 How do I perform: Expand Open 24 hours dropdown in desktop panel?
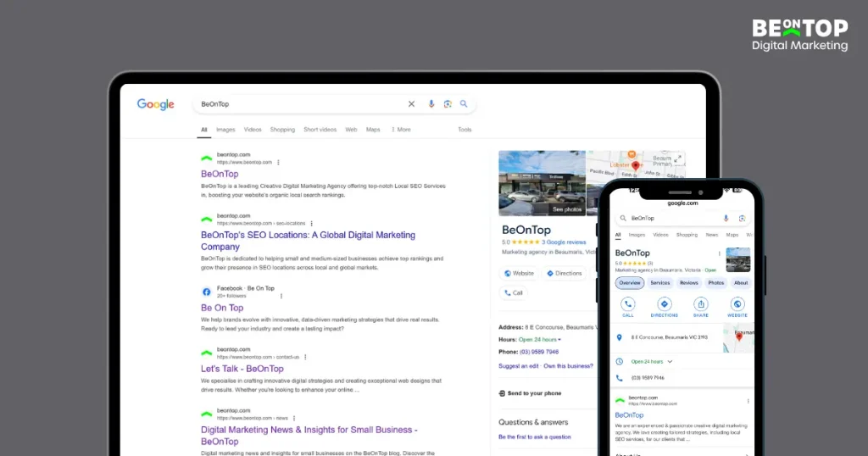[559, 339]
